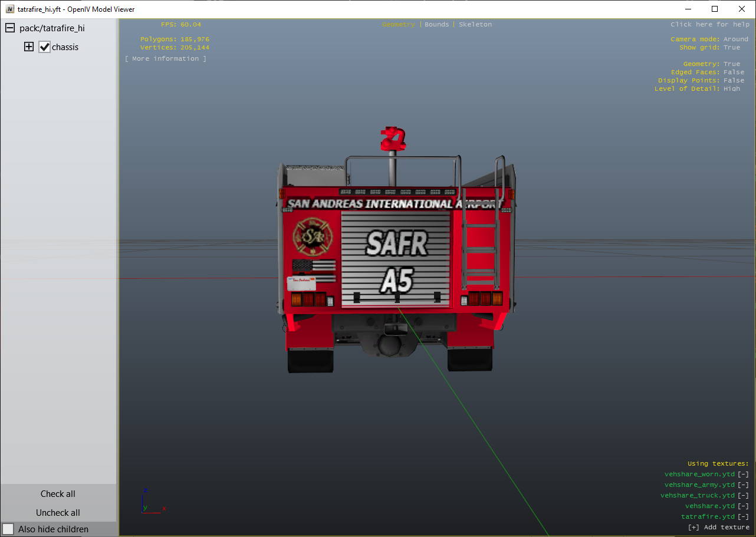Remove the vehshare.ytd texture

coord(744,506)
